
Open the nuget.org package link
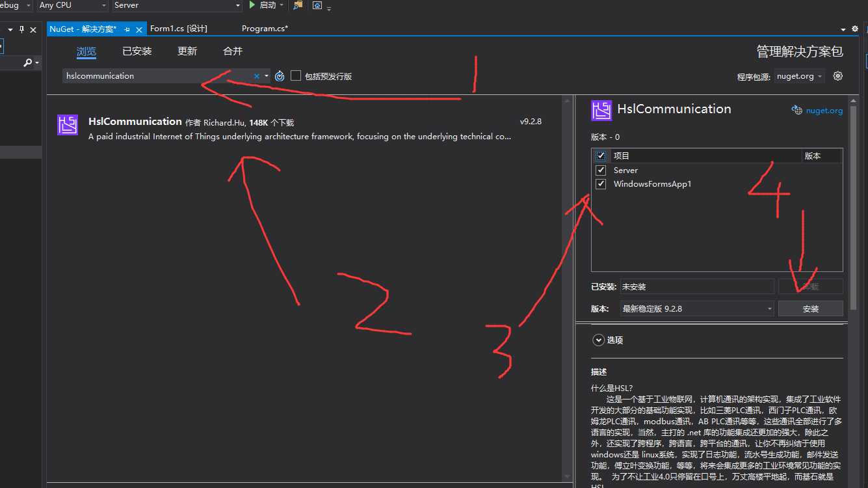[824, 111]
